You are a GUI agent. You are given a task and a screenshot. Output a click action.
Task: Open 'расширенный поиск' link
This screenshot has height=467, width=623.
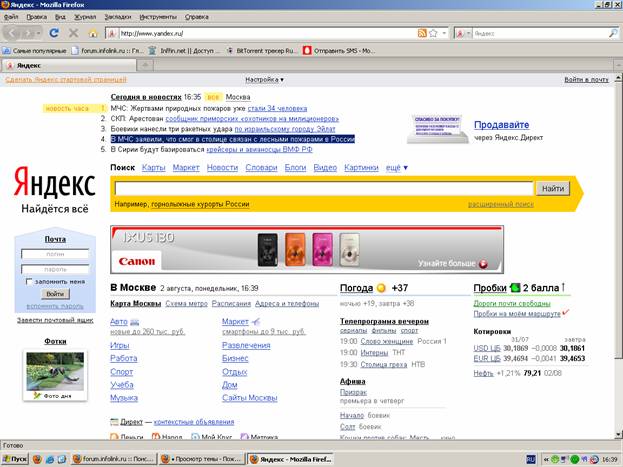501,204
